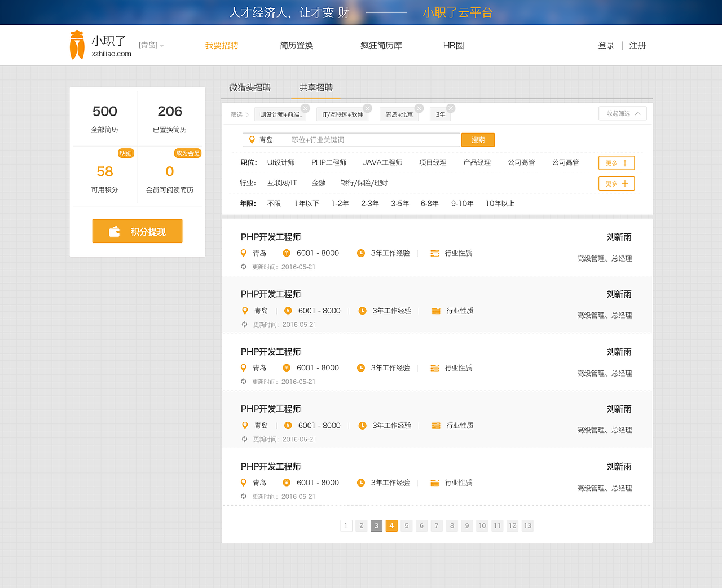Screen dimensions: 722x588
Task: Click the wallet icon on 积分提现 button
Action: click(115, 231)
